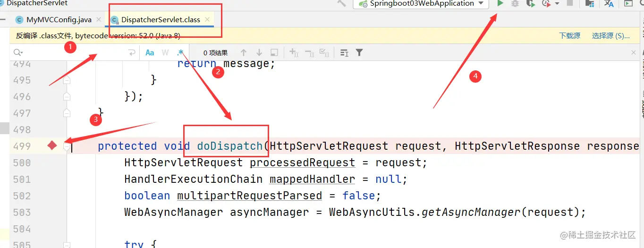Click into the find search field
This screenshot has height=248, width=644.
(x=76, y=53)
